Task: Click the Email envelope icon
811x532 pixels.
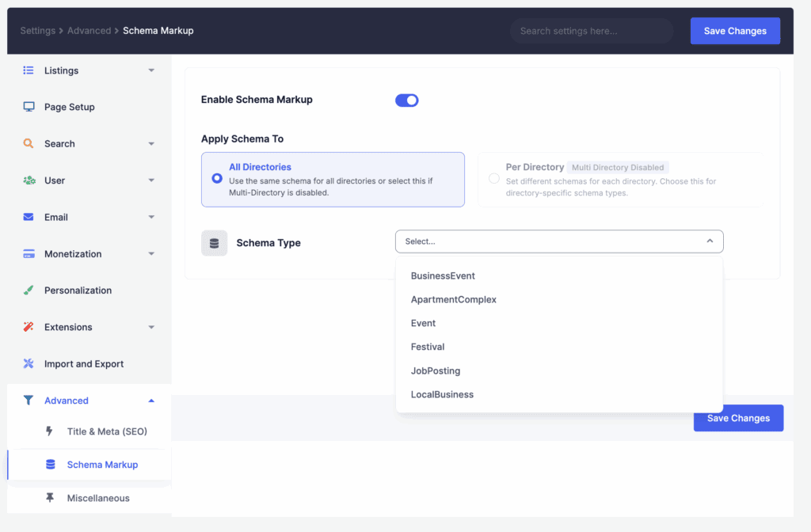Action: pos(29,217)
